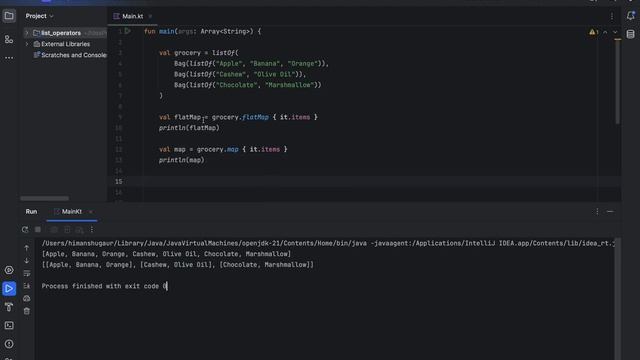Image resolution: width=640 pixels, height=360 pixels.
Task: Go to next highlighted error arrow
Action: 615,32
